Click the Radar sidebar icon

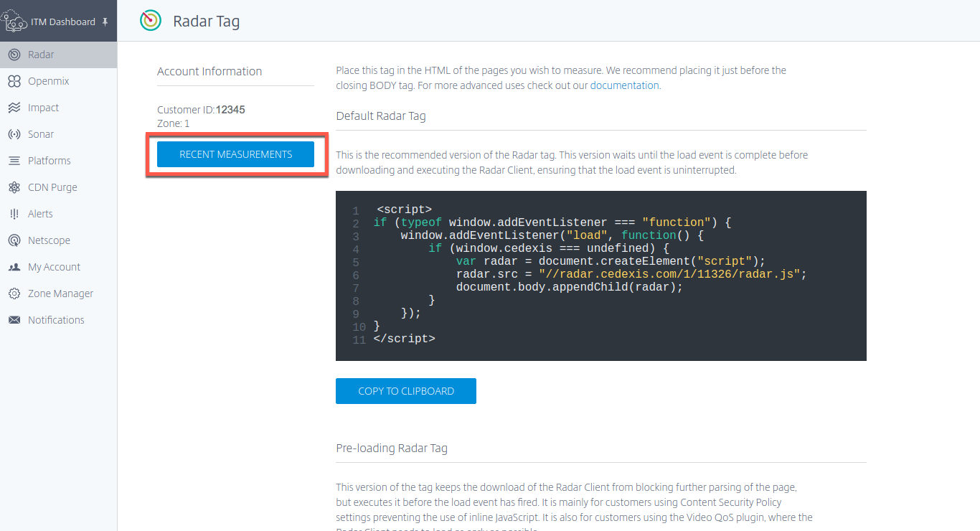pyautogui.click(x=14, y=55)
